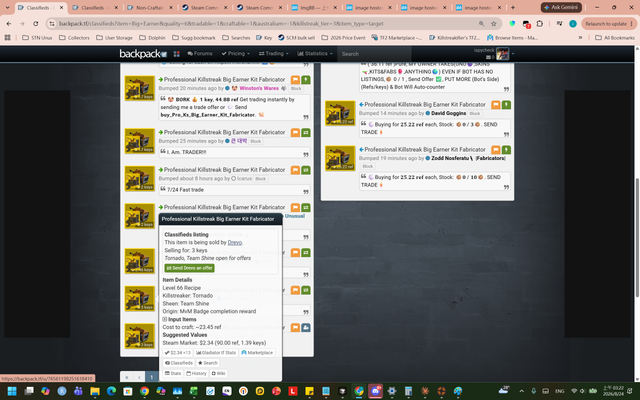Open the $2.34 price suggestion button
This screenshot has width=640, height=400.
point(178,353)
